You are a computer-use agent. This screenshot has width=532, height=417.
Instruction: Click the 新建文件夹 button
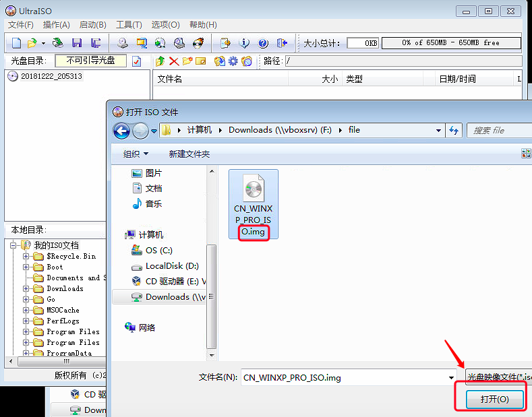click(189, 154)
